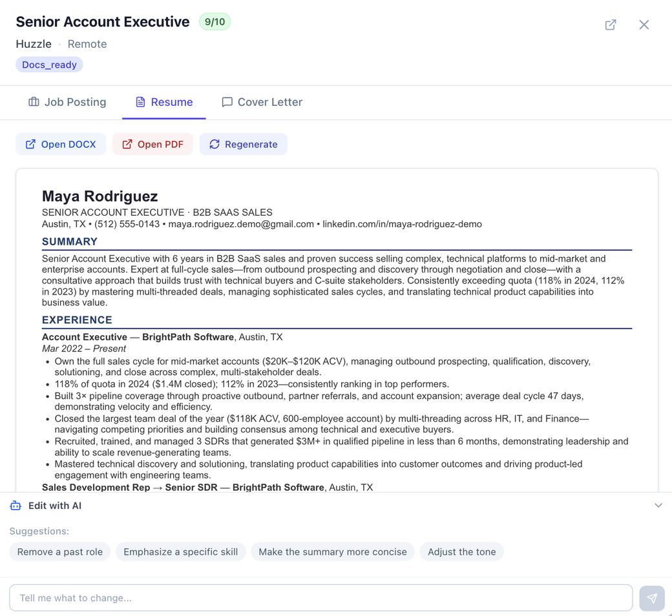Click the 'Suggestions:' label
Screen dimensions: 672x616
39,531
